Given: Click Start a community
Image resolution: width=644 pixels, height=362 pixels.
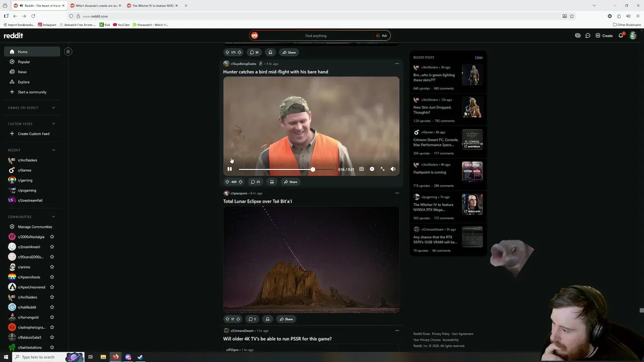Looking at the screenshot, I should click(x=32, y=92).
